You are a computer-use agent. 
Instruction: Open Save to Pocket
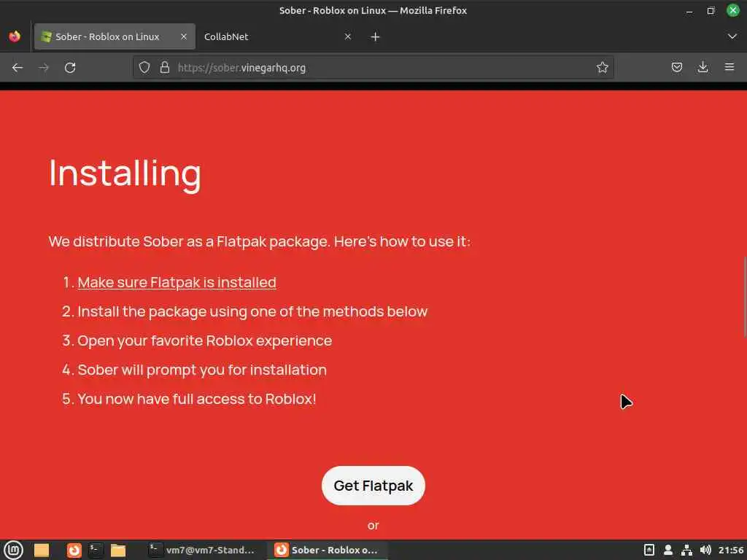pyautogui.click(x=676, y=68)
